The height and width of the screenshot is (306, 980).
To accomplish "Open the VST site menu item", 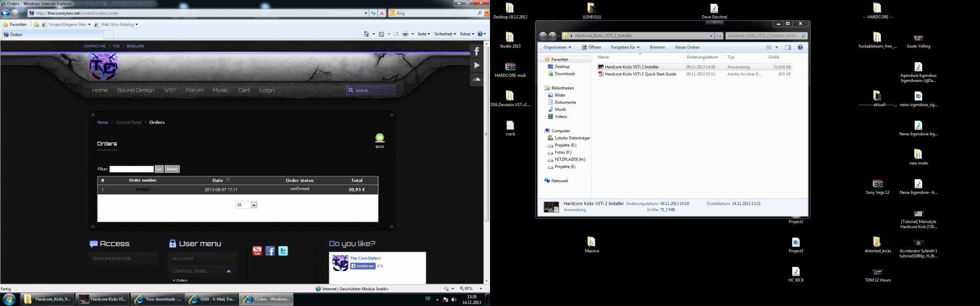I will coord(170,90).
